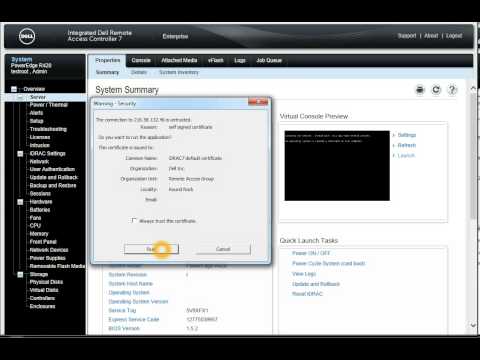Select Virtual Disks under Storage

click(x=44, y=290)
